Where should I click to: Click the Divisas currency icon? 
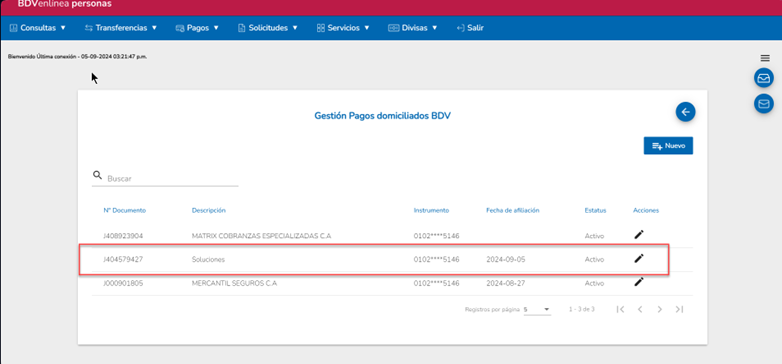pos(393,28)
